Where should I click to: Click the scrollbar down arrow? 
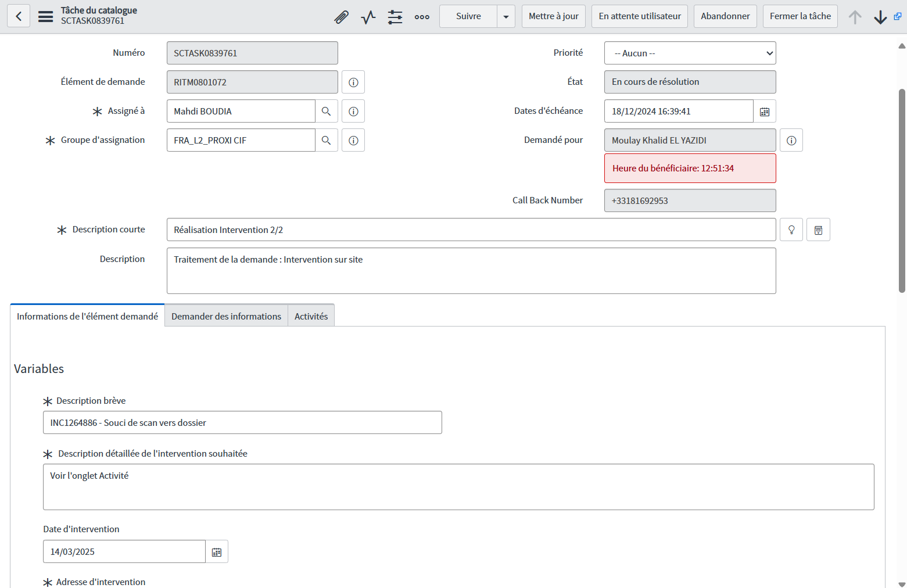902,584
